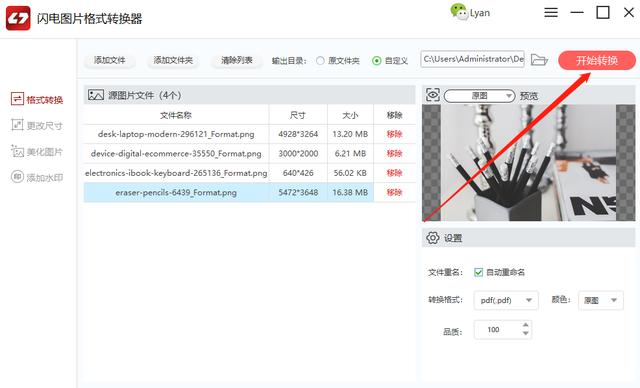Click the 文件名称 column header
The image size is (640, 388).
point(176,115)
